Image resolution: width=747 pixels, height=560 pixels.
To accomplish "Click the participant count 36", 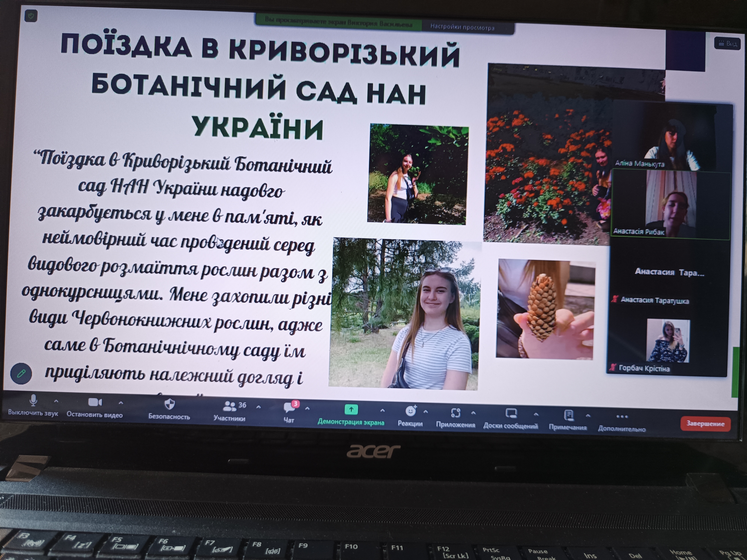I will (x=242, y=405).
